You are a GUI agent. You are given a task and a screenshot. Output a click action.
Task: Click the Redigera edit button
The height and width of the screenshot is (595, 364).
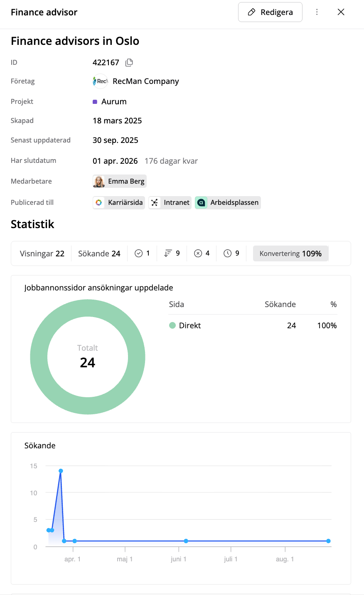(270, 12)
